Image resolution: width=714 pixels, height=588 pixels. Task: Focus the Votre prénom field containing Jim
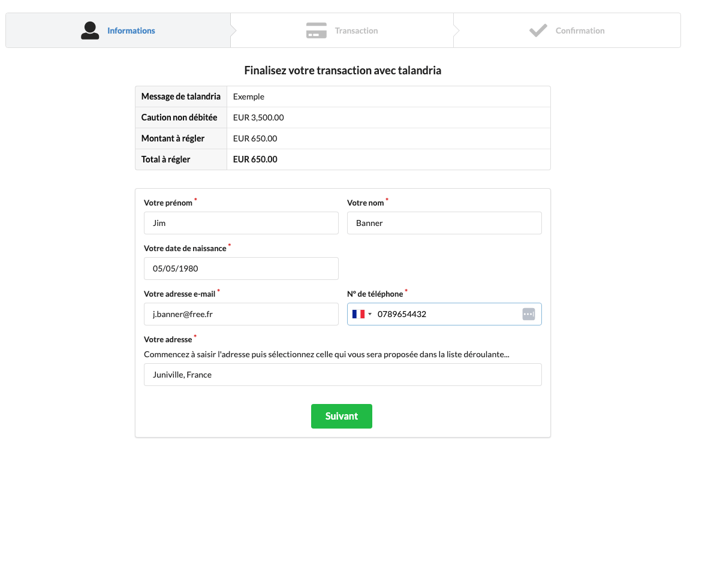(x=241, y=223)
